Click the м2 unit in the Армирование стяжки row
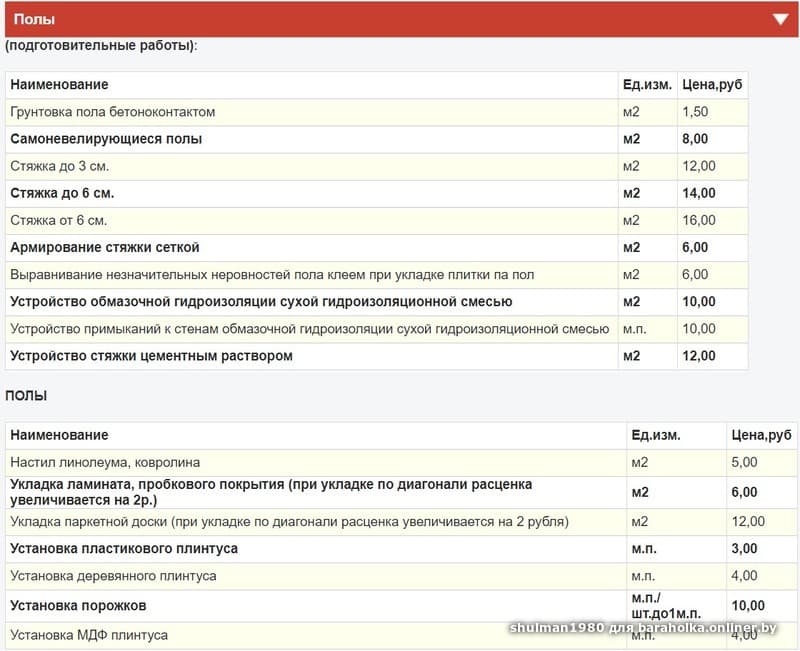This screenshot has height=651, width=800. pyautogui.click(x=632, y=247)
